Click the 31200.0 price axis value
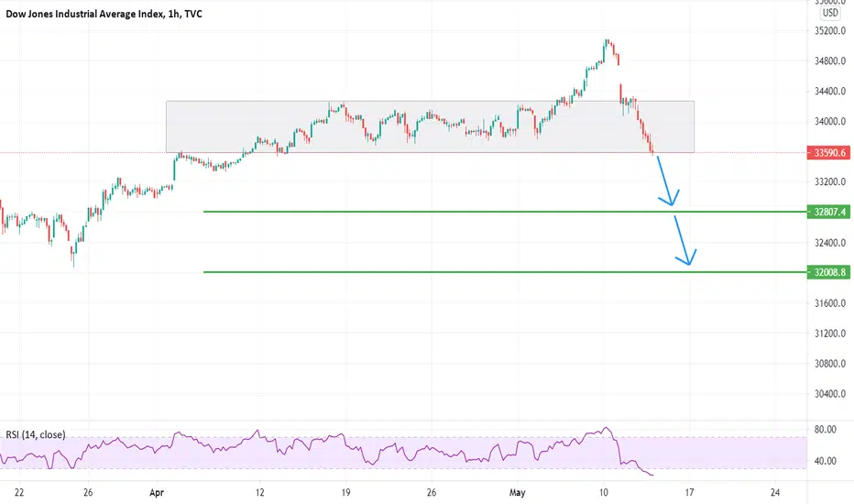Image resolution: width=854 pixels, height=504 pixels. coord(830,334)
